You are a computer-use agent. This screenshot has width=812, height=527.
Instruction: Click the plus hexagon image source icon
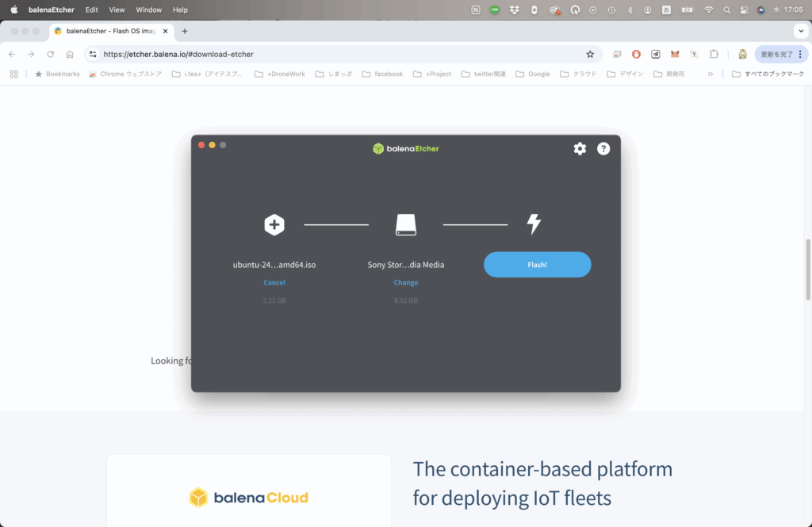[x=274, y=225]
